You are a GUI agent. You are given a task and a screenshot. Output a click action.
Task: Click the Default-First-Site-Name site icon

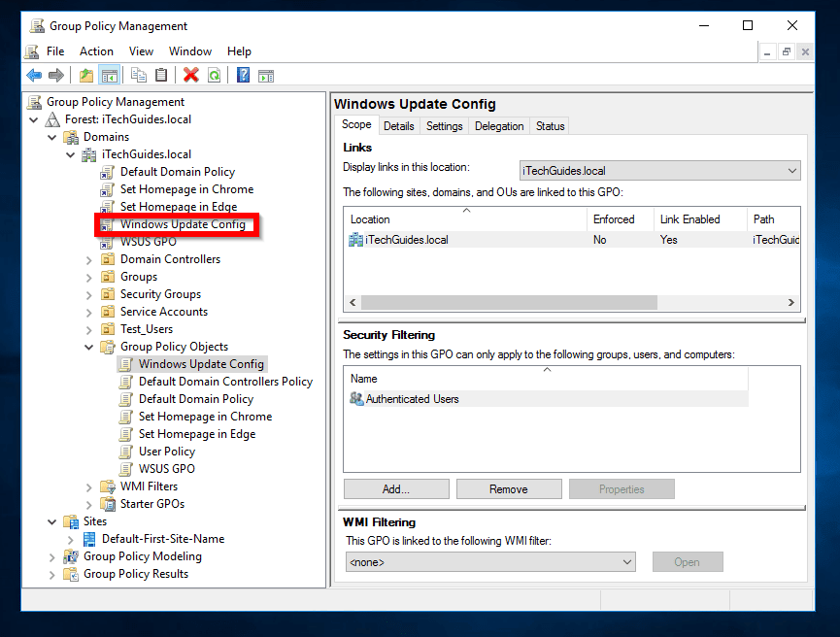pyautogui.click(x=89, y=539)
